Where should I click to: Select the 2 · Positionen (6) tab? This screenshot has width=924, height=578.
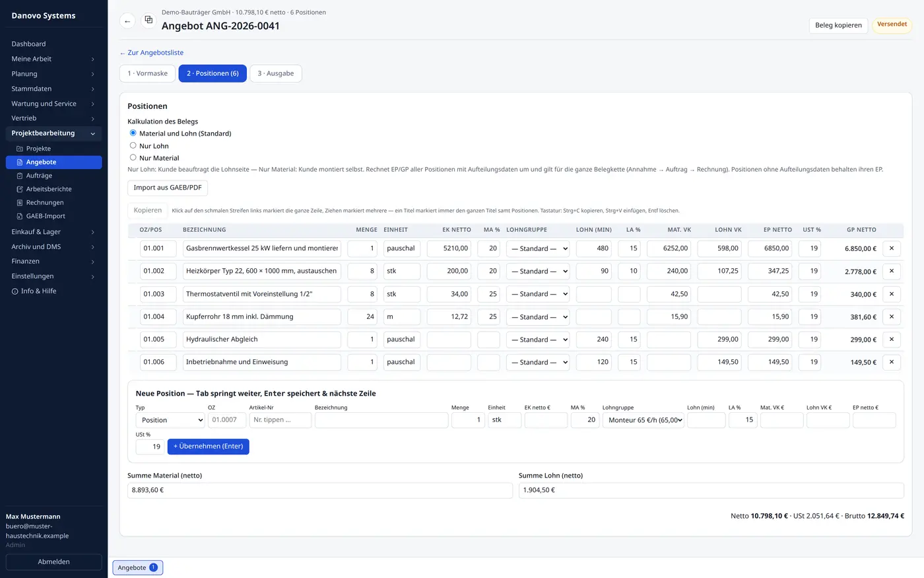[213, 73]
